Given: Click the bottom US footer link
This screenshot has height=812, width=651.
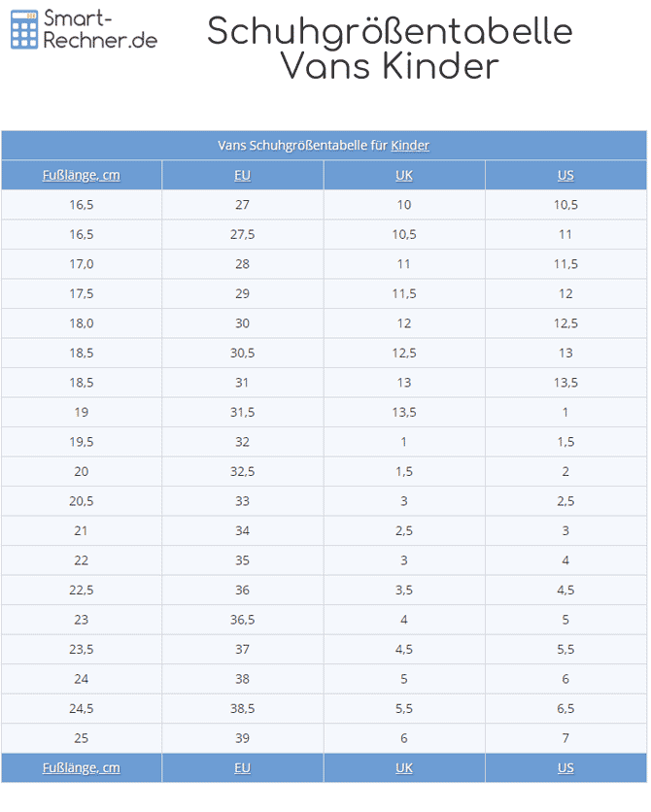Looking at the screenshot, I should pyautogui.click(x=565, y=767).
